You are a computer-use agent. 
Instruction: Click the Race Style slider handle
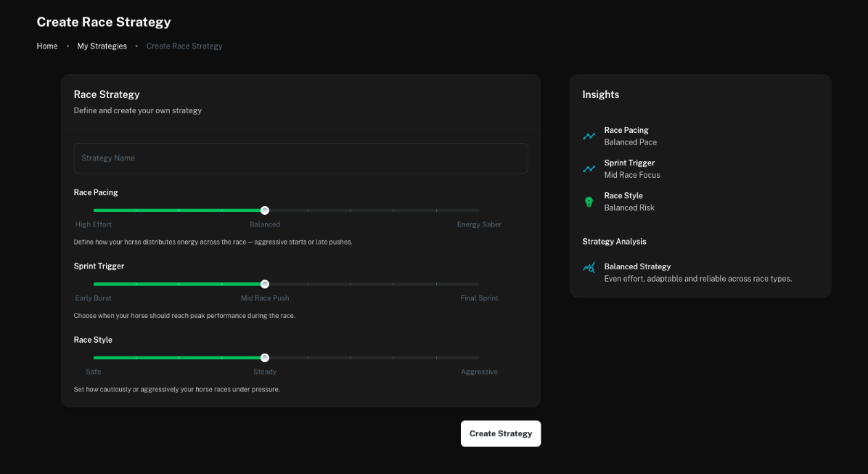coord(265,358)
